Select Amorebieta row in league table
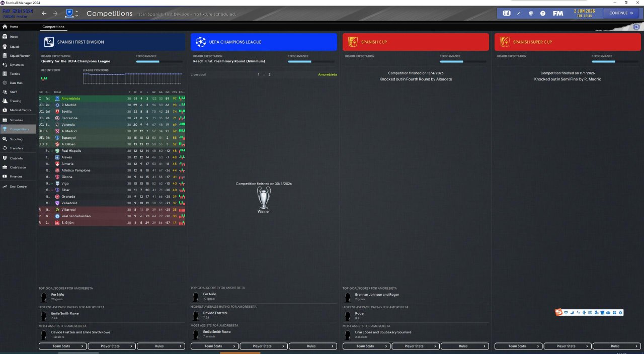This screenshot has height=354, width=644. coord(112,99)
